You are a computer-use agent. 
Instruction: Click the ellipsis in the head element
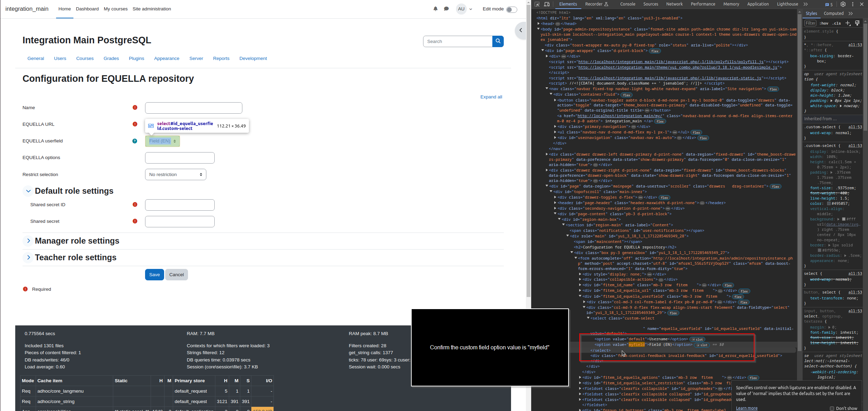(557, 24)
